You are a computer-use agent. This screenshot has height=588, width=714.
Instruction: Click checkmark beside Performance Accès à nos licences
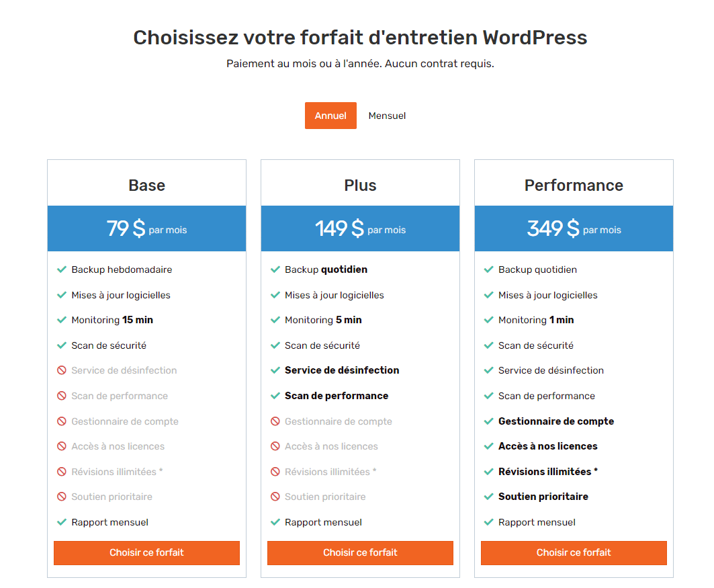489,446
